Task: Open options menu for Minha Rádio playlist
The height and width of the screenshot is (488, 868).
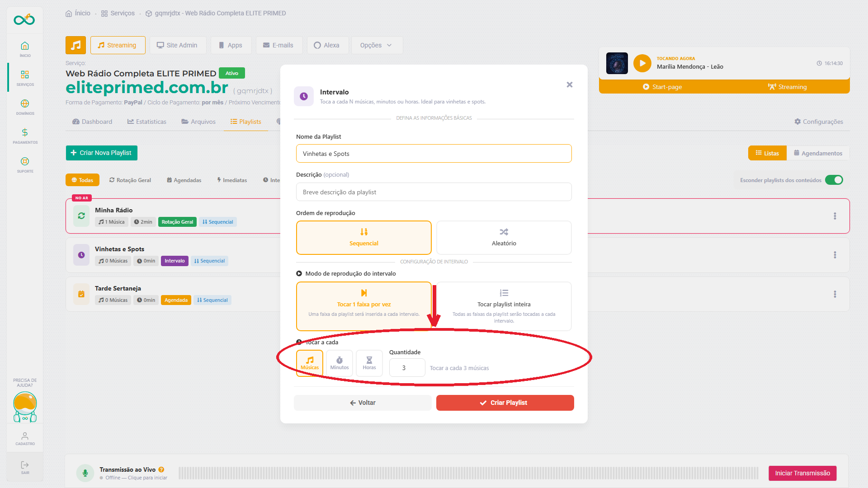Action: (835, 216)
